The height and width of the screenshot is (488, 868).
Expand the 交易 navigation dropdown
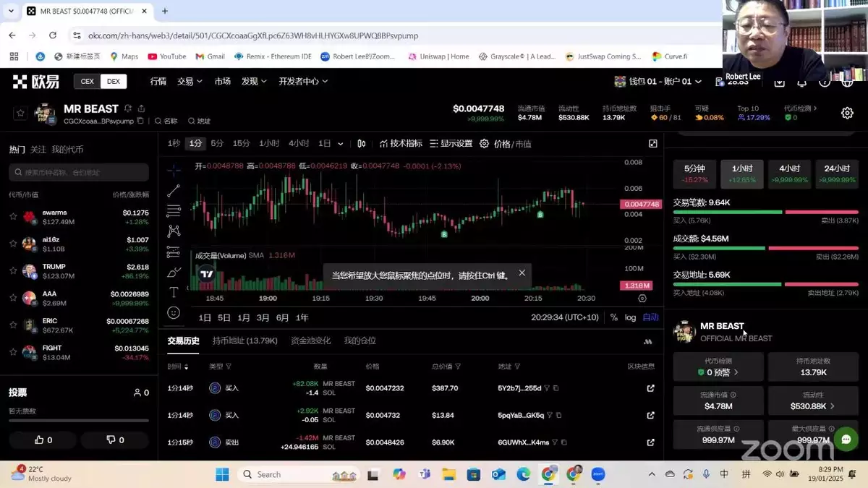190,82
